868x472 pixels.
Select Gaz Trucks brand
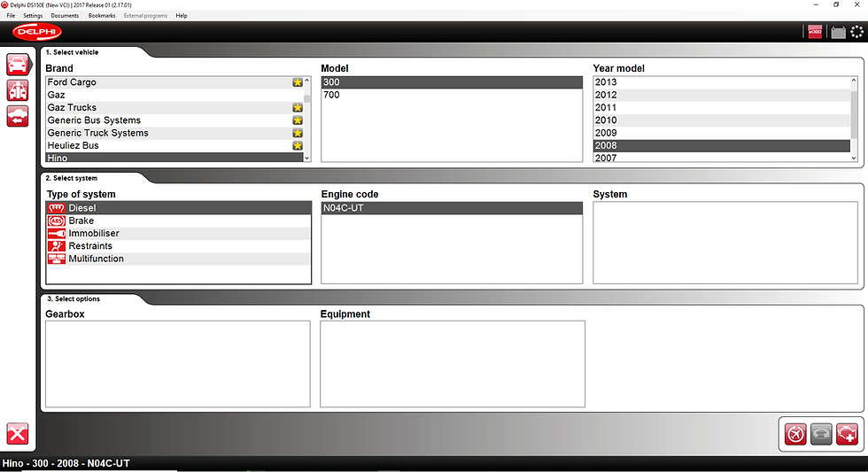175,108
